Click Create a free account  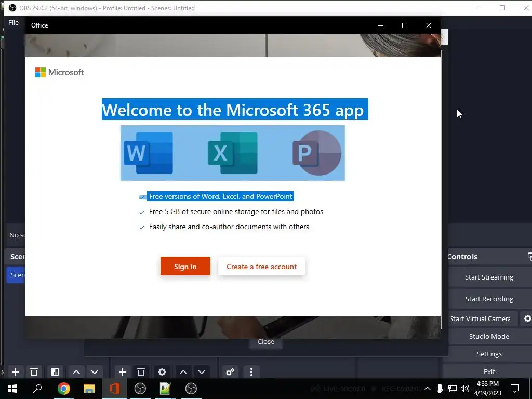261,267
